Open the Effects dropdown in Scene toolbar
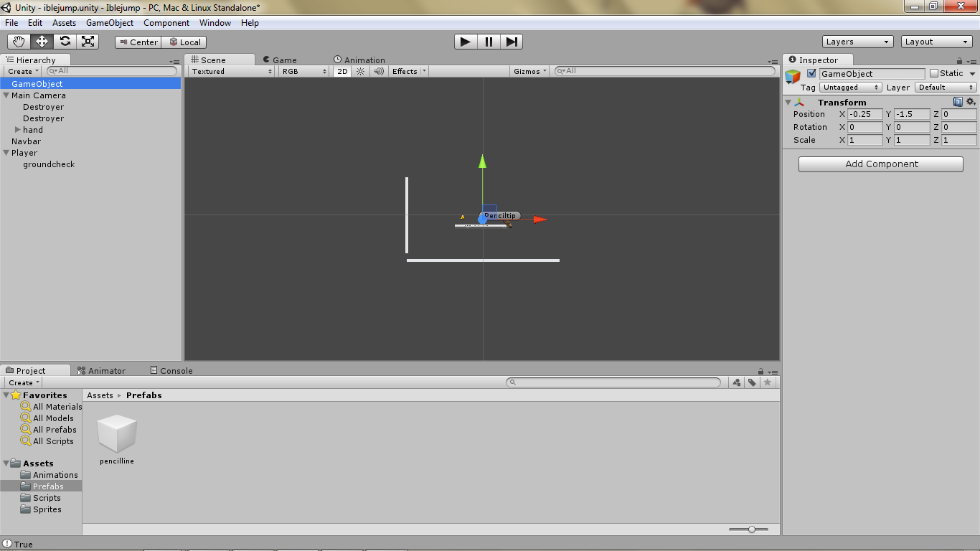This screenshot has width=980, height=551. pos(409,71)
